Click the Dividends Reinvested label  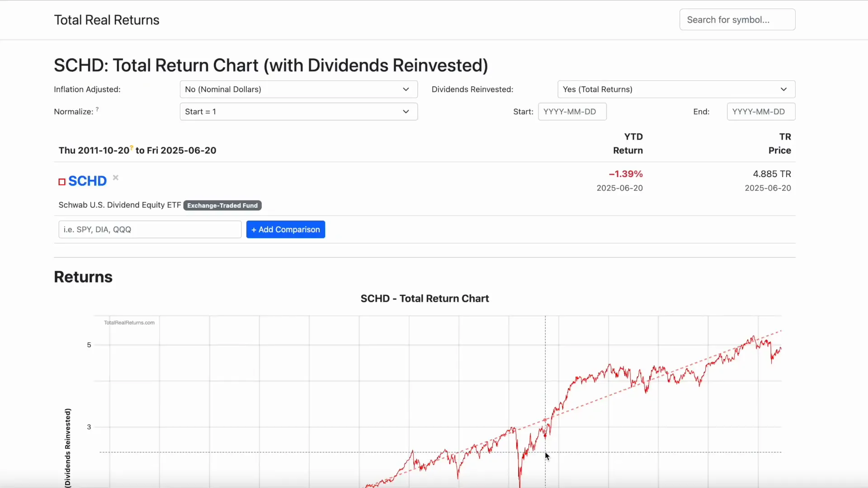472,89
